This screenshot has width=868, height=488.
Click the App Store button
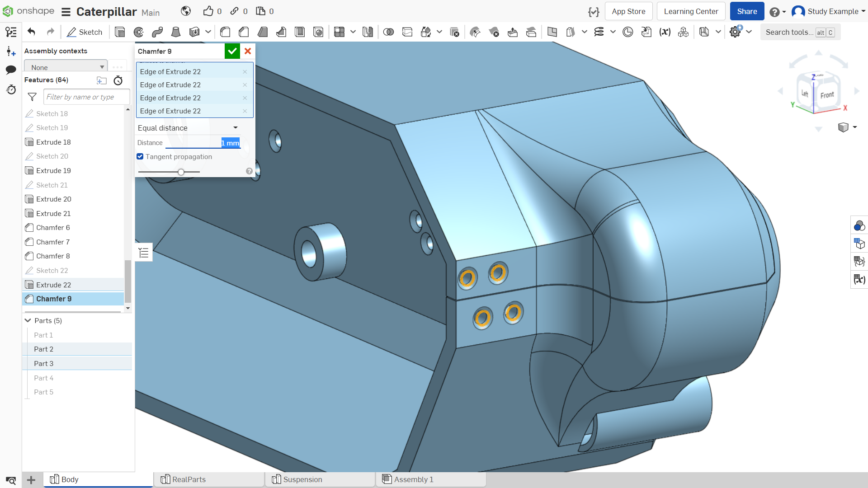628,11
